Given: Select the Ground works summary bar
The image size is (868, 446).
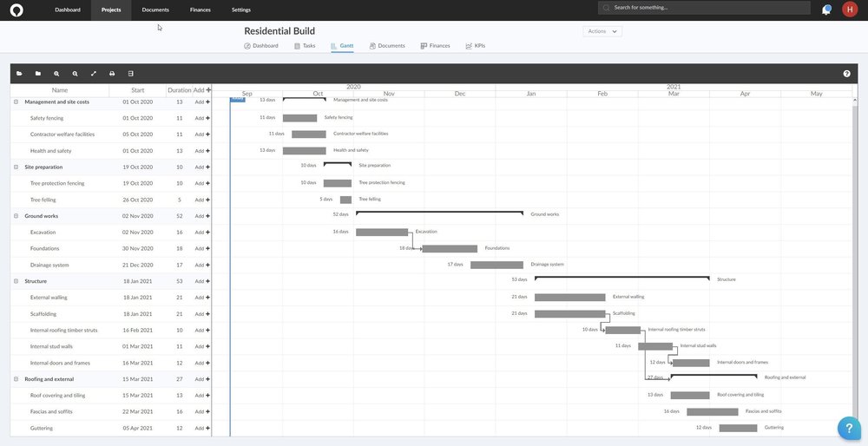Looking at the screenshot, I should click(439, 213).
